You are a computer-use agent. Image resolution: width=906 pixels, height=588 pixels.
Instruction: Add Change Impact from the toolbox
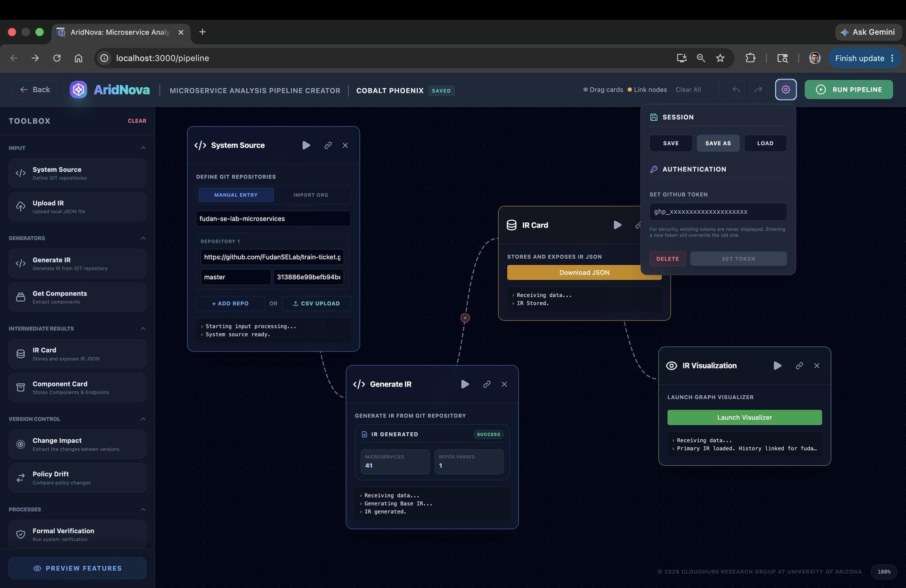tap(77, 444)
